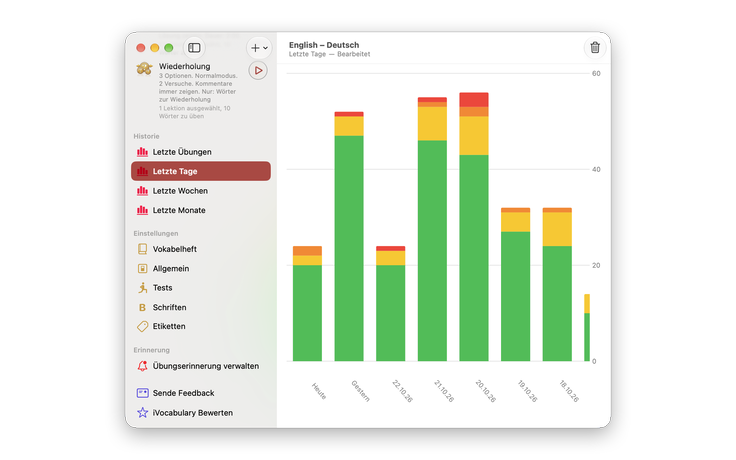Open Schriften font settings

click(x=201, y=307)
